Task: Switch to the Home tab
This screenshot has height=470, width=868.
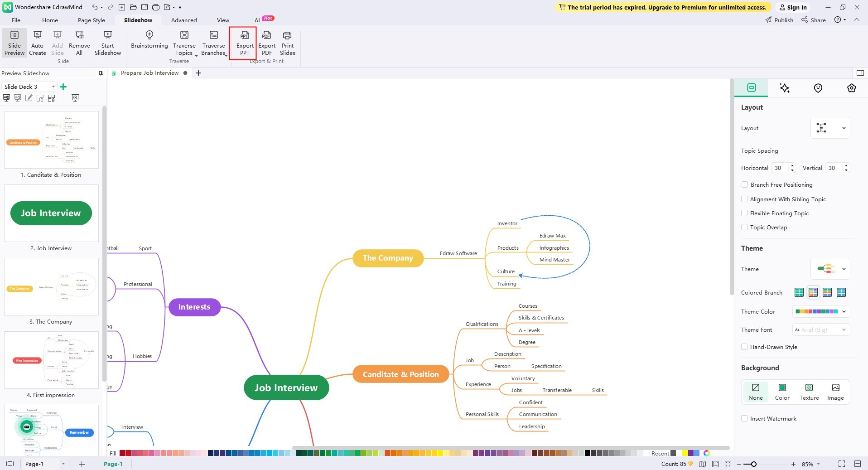Action: point(50,20)
